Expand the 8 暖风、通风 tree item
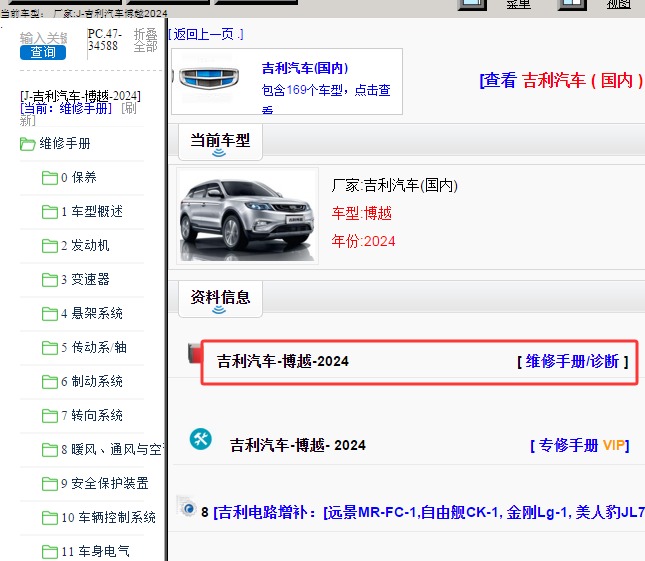 point(112,449)
